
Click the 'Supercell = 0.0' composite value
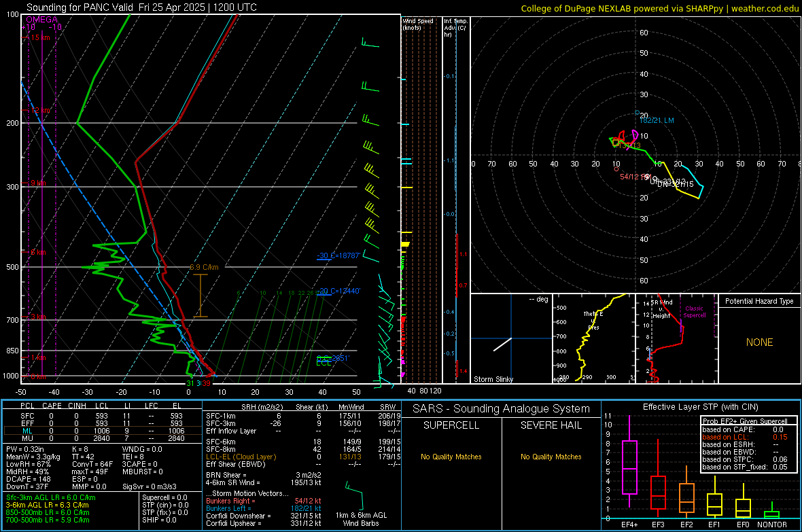(x=164, y=497)
